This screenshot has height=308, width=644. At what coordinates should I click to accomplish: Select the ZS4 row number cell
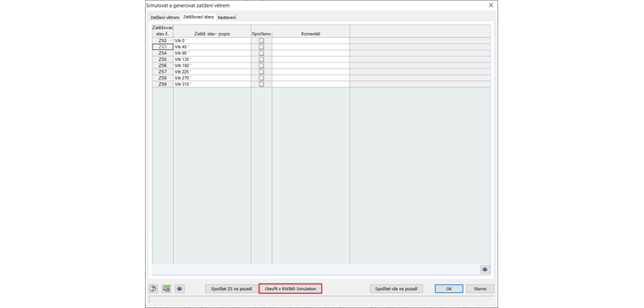coord(163,53)
